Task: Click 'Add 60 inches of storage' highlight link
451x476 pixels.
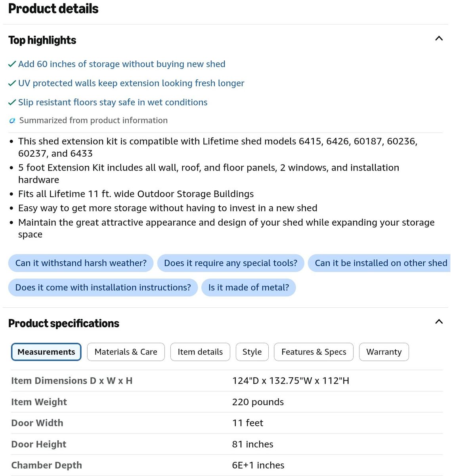Action: pos(122,64)
